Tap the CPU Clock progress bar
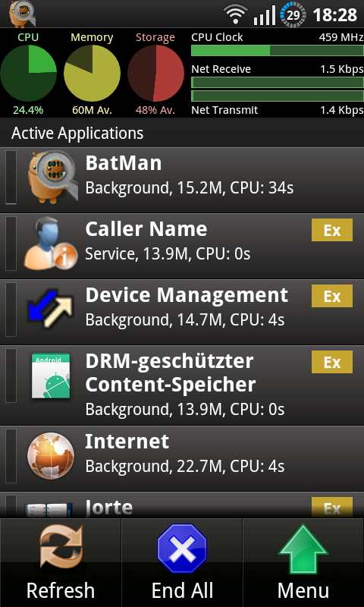The width and height of the screenshot is (364, 607). [x=278, y=51]
